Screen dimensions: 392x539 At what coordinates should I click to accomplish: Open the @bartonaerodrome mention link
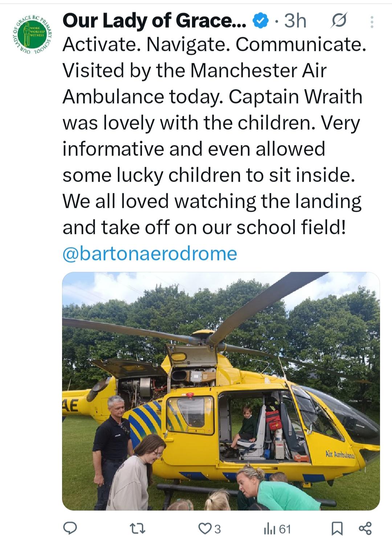click(150, 253)
